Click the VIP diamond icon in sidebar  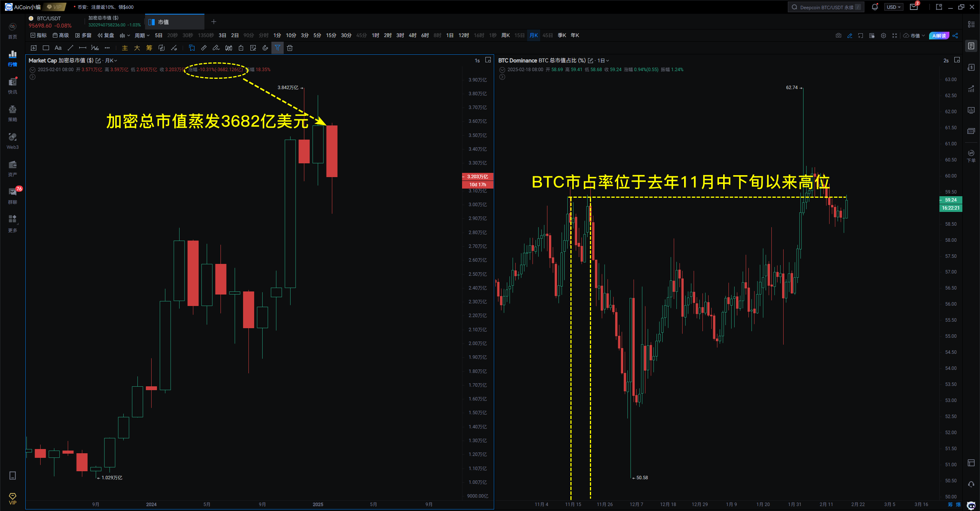coord(13,499)
